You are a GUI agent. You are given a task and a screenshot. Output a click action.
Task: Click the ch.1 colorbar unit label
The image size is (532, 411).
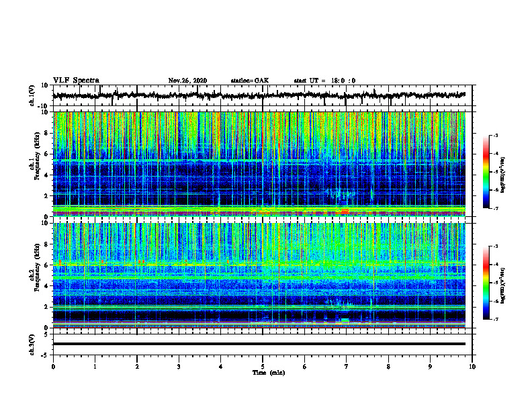click(x=503, y=175)
